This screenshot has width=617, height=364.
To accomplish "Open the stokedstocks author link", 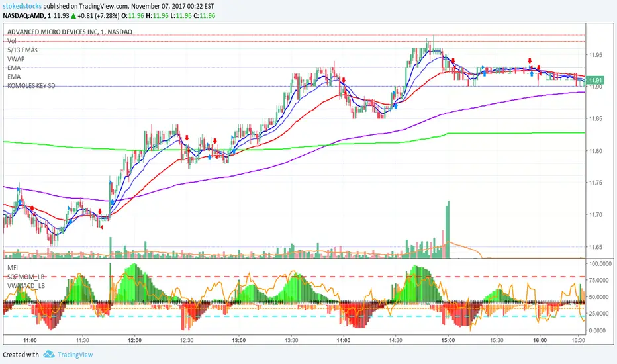I will click(23, 7).
